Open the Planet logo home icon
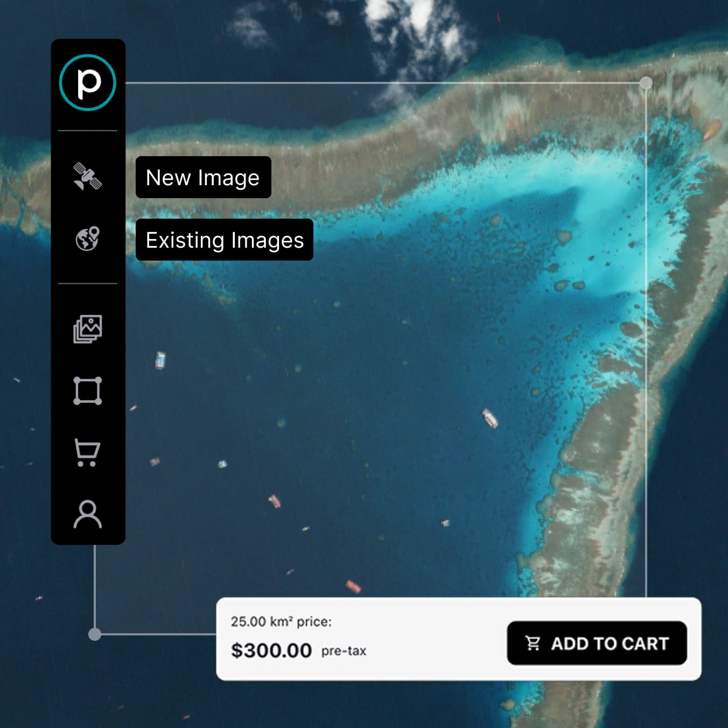Viewport: 728px width, 728px height. [88, 83]
